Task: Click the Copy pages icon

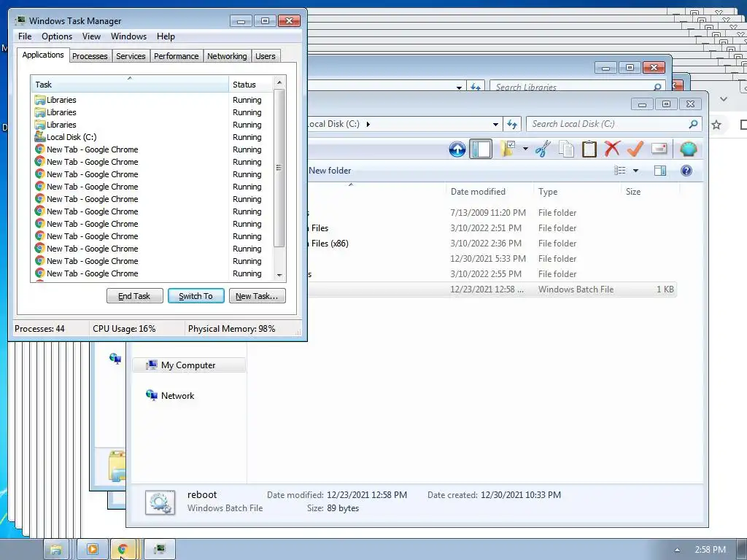Action: 566,149
